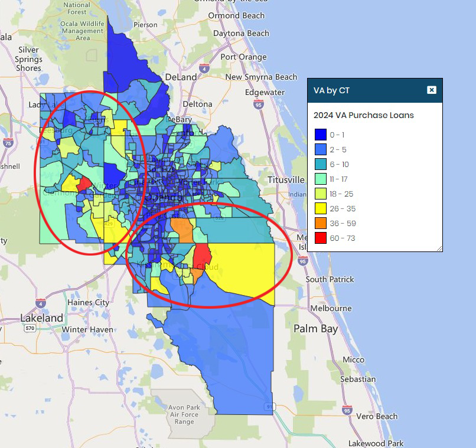Click the Palm Bay map label

tap(315, 329)
